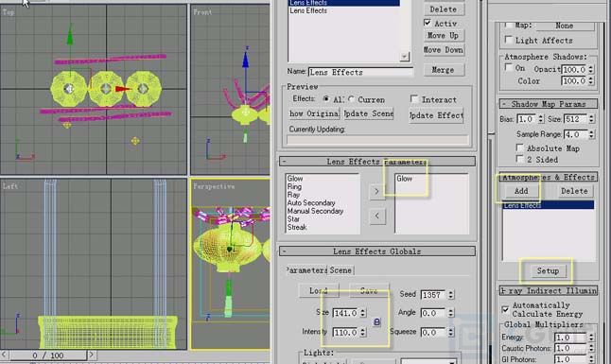Click into the Name field reading Lens Effects
611x364 pixels.
[x=360, y=72]
